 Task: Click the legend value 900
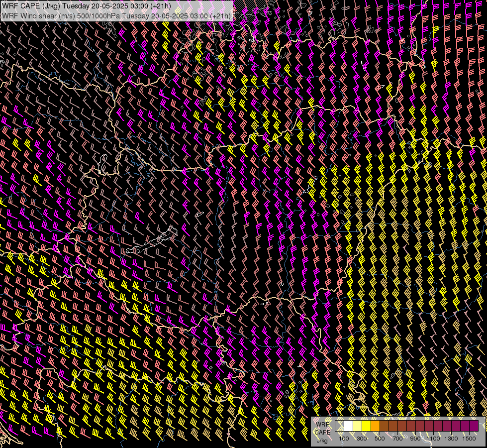pyautogui.click(x=415, y=439)
